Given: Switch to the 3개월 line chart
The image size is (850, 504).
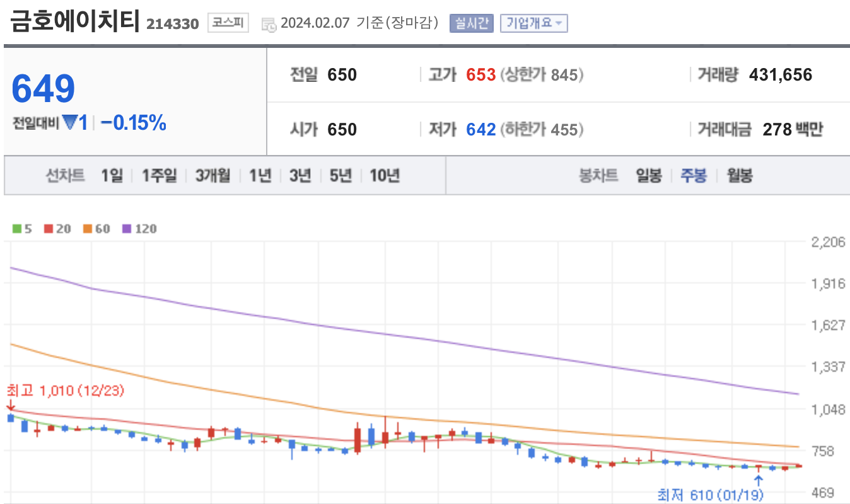Looking at the screenshot, I should click(212, 175).
